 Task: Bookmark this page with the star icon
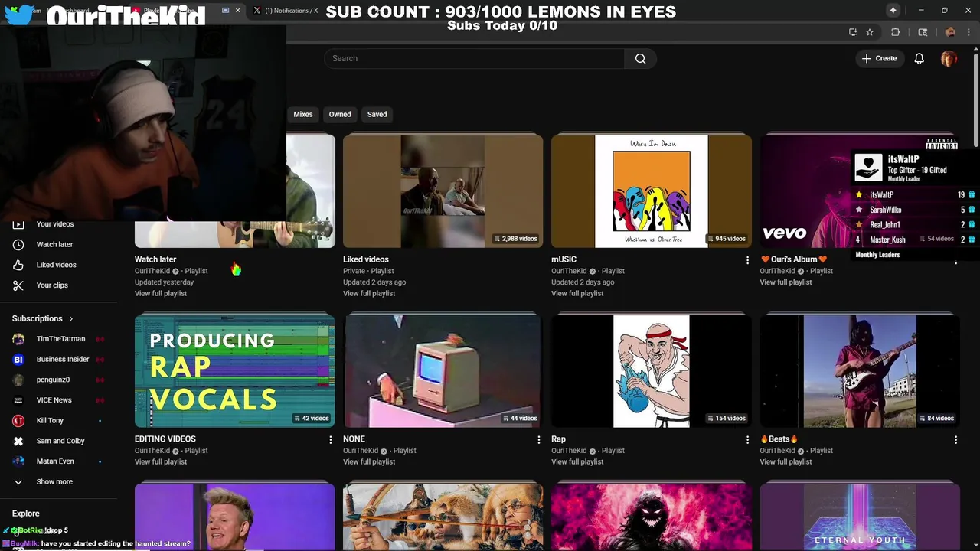click(x=870, y=32)
